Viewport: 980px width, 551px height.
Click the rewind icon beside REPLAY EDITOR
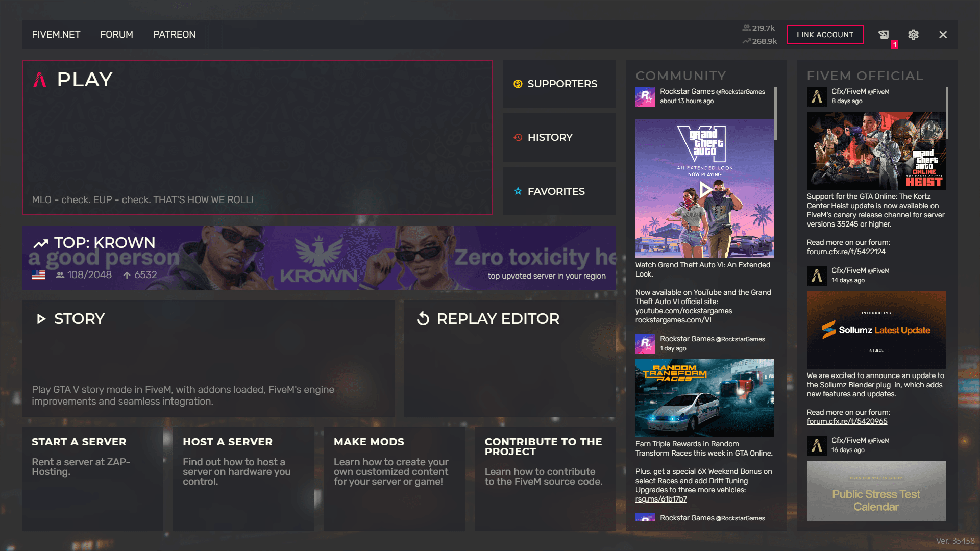(423, 319)
